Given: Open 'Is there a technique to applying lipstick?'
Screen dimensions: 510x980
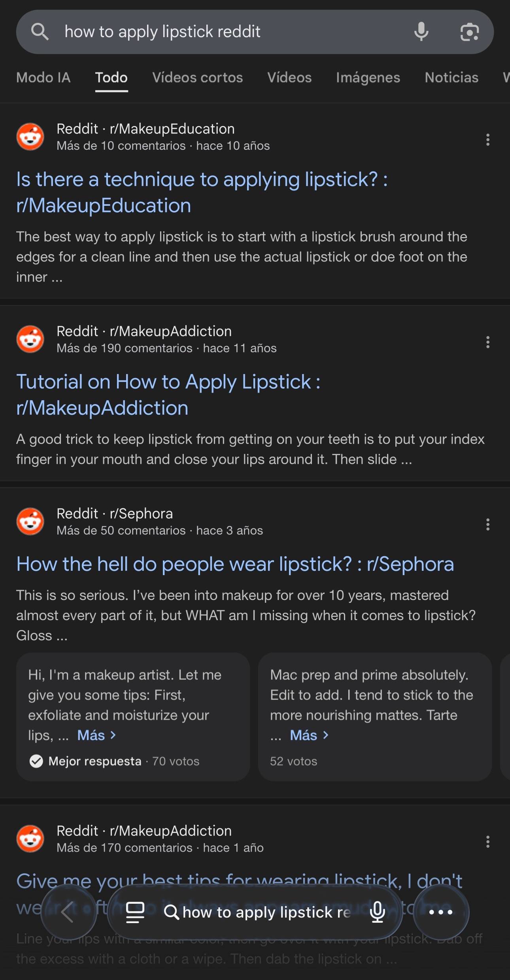Looking at the screenshot, I should coord(202,192).
